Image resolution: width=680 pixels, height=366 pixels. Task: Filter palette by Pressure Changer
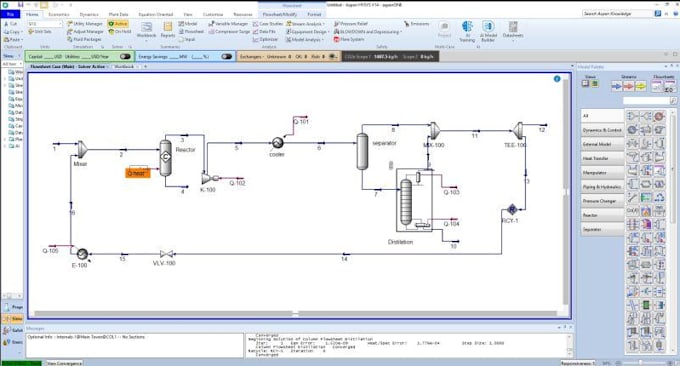pyautogui.click(x=602, y=201)
